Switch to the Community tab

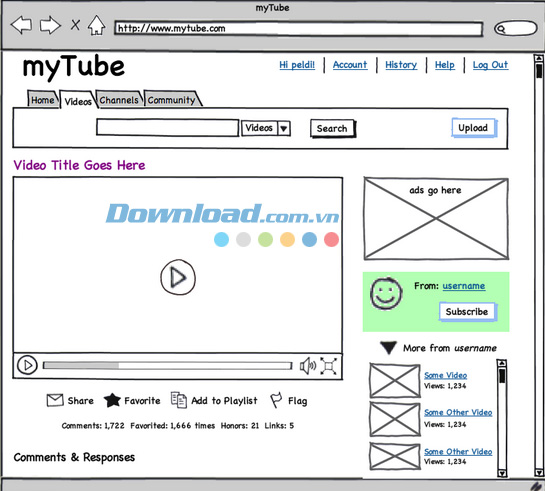tap(172, 100)
